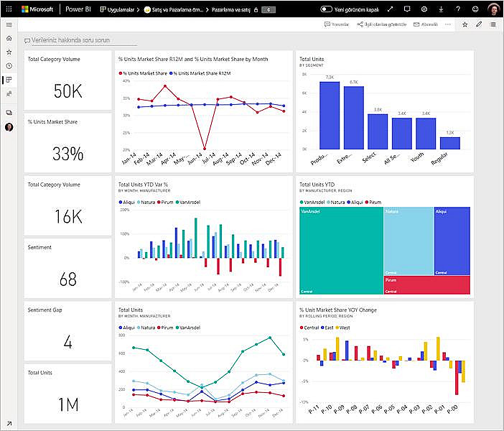504x431 pixels.
Task: Click the Total Units YTD treemap title
Action: (317, 185)
